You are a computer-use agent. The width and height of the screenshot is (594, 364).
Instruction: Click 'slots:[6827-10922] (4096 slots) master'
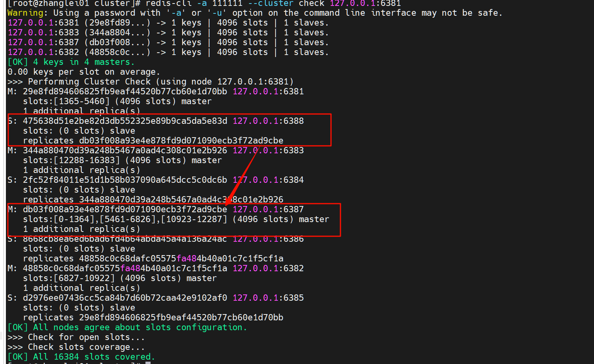120,278
